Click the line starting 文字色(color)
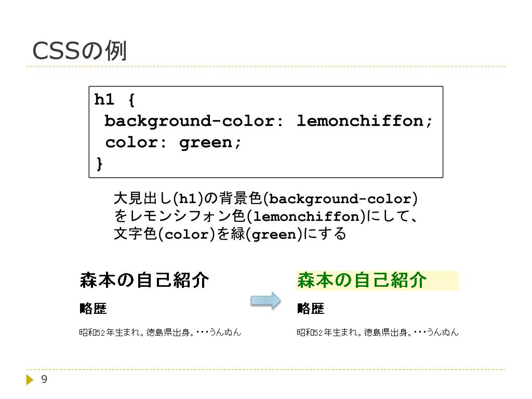Viewport: 532px width, 399px height. click(230, 234)
